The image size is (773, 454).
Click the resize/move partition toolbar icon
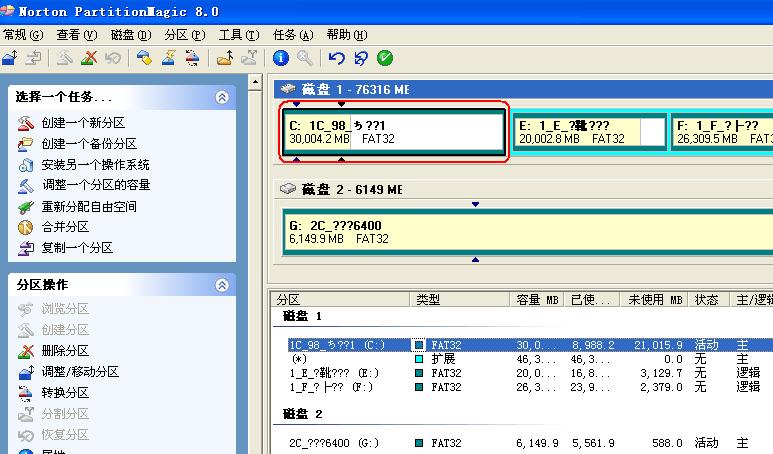tap(10, 58)
